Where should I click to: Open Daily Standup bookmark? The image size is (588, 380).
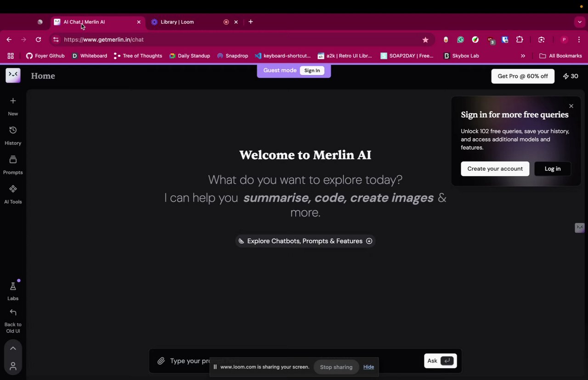(189, 56)
